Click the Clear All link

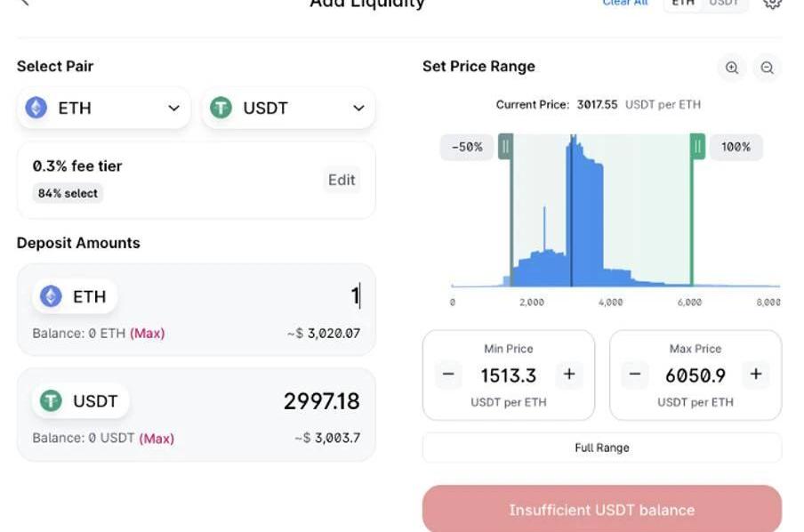625,4
